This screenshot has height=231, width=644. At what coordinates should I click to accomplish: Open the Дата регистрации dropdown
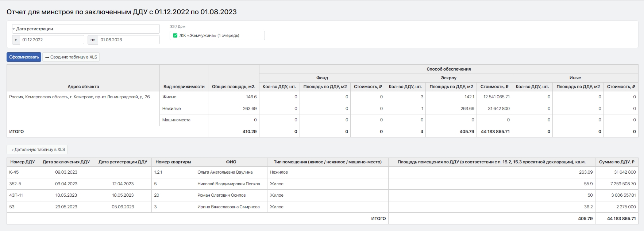tap(86, 29)
